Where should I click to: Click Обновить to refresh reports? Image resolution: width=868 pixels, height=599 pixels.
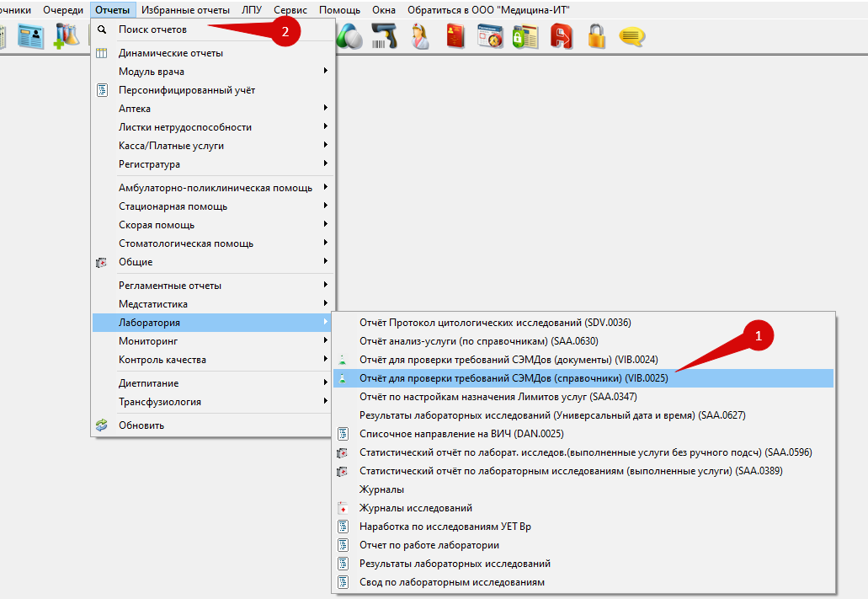coord(141,425)
